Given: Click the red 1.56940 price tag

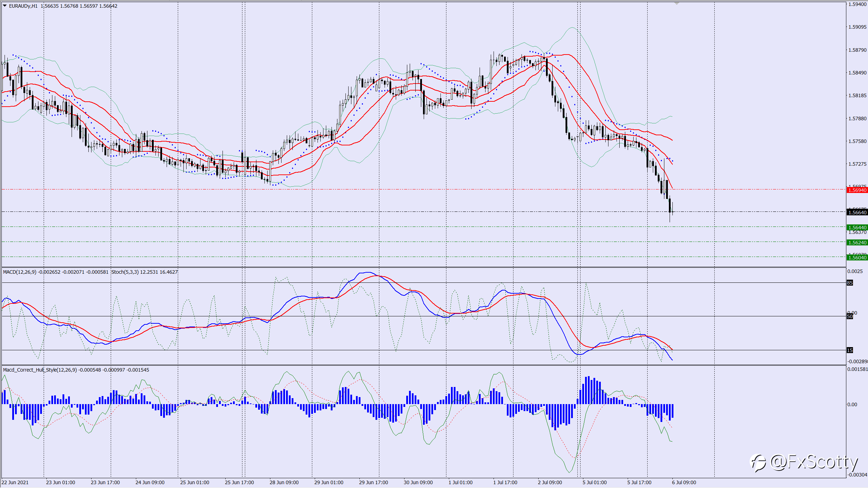Looking at the screenshot, I should 857,190.
